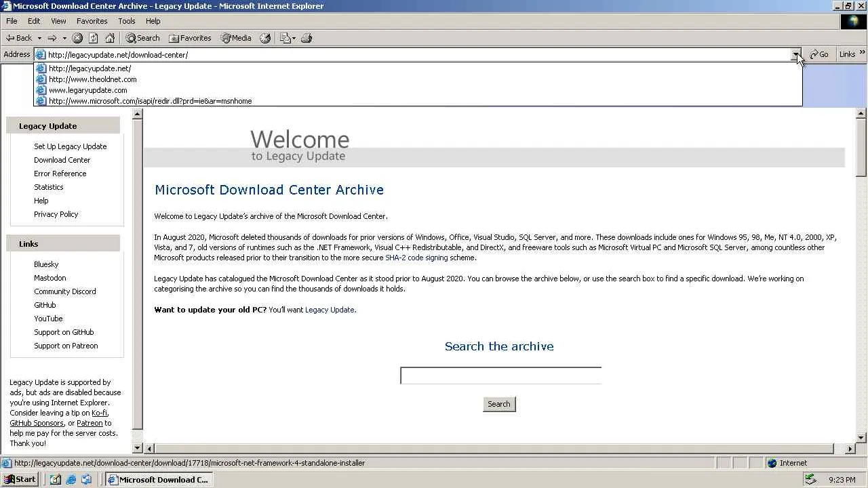
Task: Choose www.legaryupdate.com from address history
Action: pos(418,90)
